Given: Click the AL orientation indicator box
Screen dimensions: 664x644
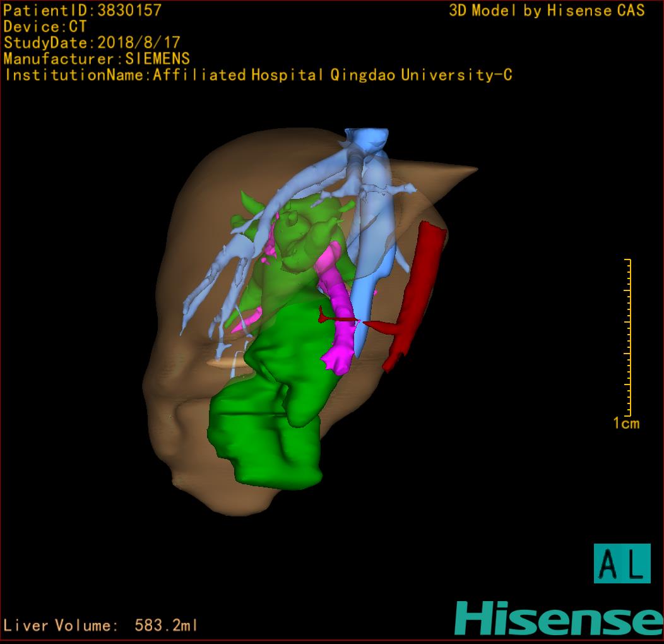Looking at the screenshot, I should tap(622, 563).
